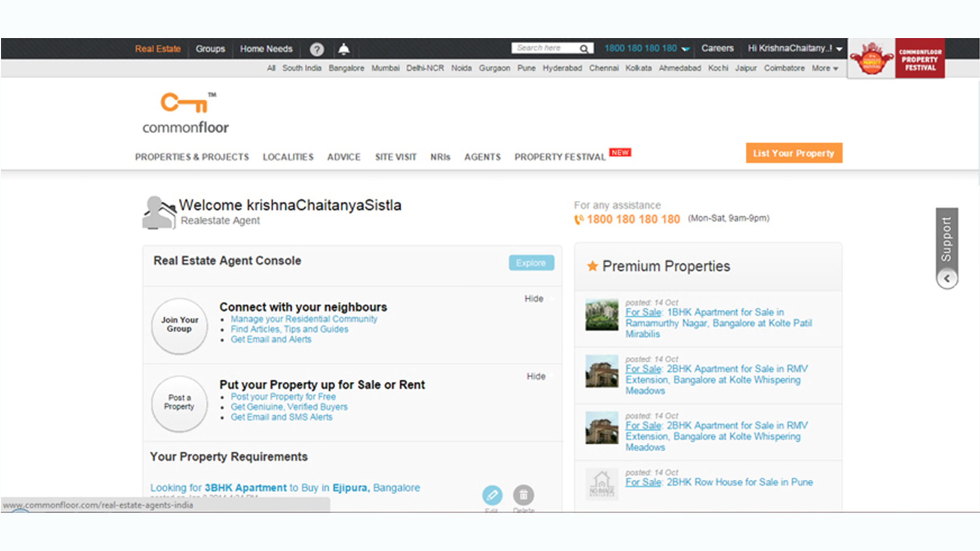Open the Localities menu
The image size is (980, 551).
tap(288, 157)
